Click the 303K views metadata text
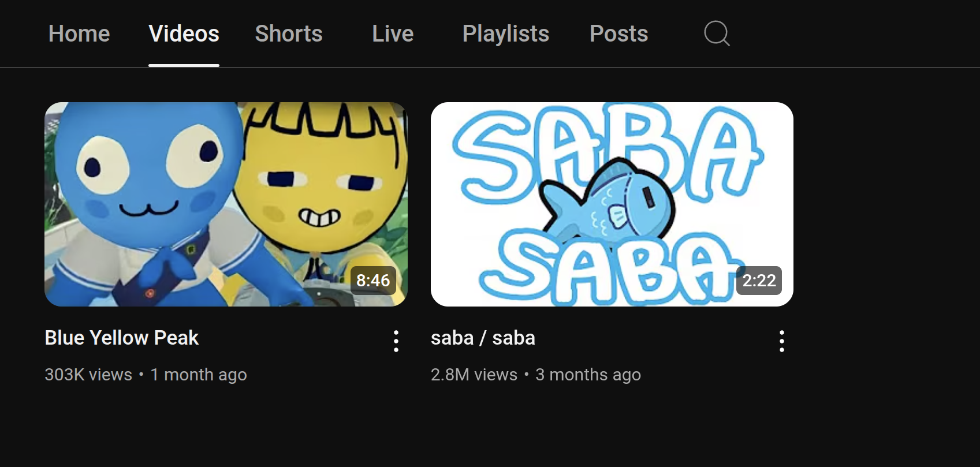Viewport: 980px width, 467px height. (x=88, y=375)
